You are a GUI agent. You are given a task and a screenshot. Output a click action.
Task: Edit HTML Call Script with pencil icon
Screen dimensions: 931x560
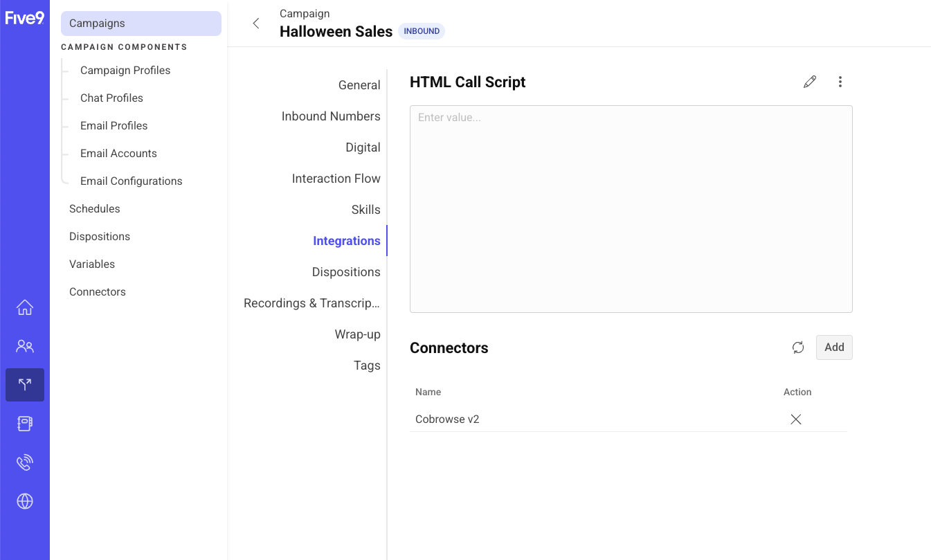pos(810,82)
